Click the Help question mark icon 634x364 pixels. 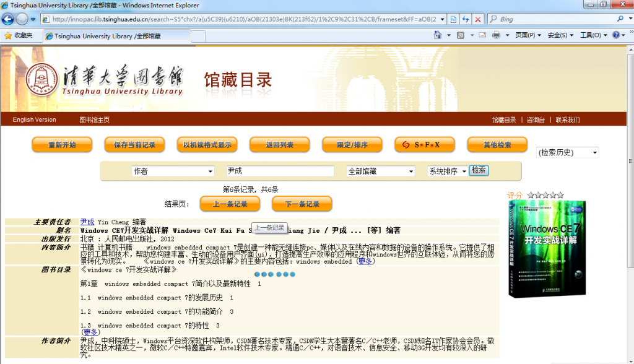point(616,35)
